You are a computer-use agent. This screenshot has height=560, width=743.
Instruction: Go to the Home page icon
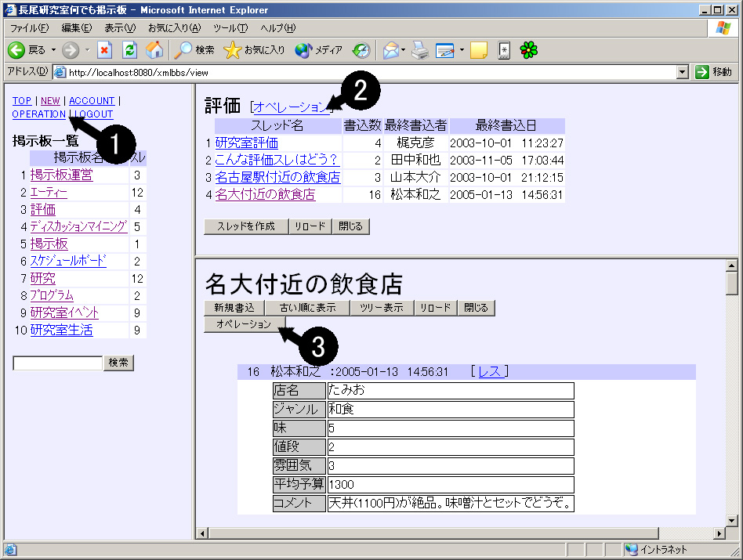pyautogui.click(x=154, y=50)
